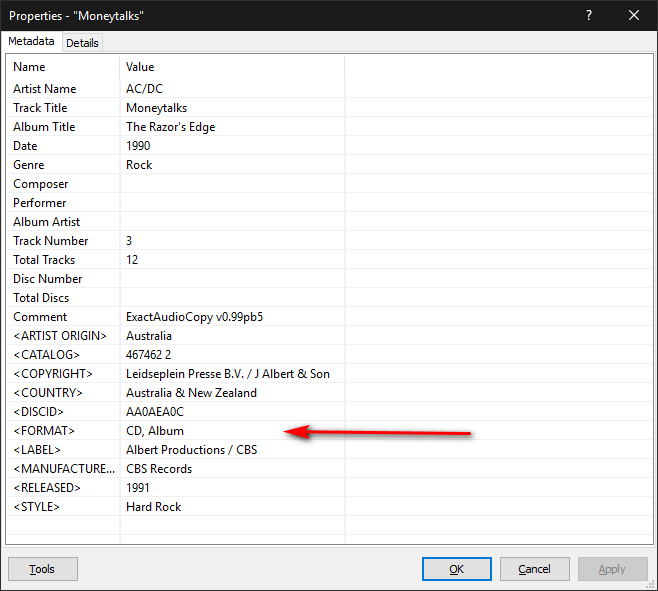Click the Album Title field label
This screenshot has width=658, height=591.
pyautogui.click(x=44, y=127)
